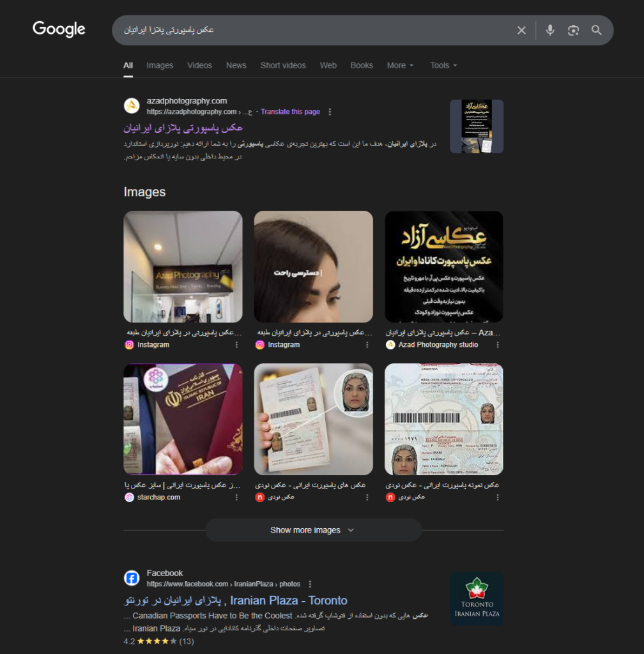This screenshot has width=644, height=654.
Task: Switch to the Videos tab
Action: [199, 65]
